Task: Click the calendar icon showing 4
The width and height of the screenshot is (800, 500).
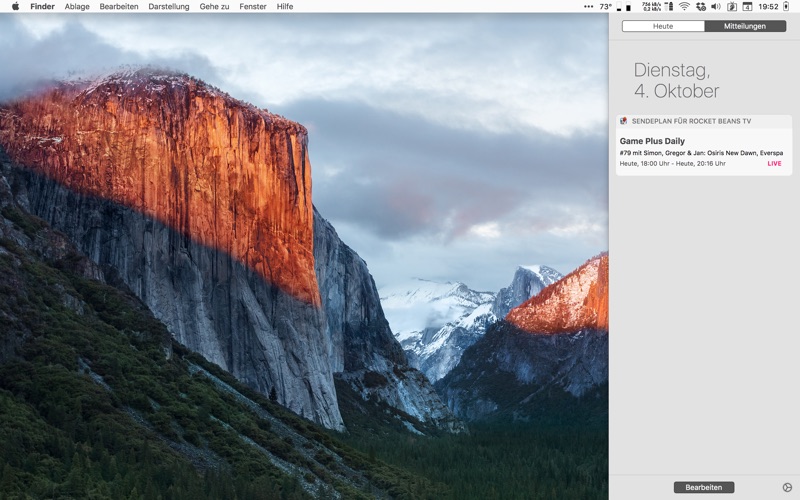Action: 747,6
